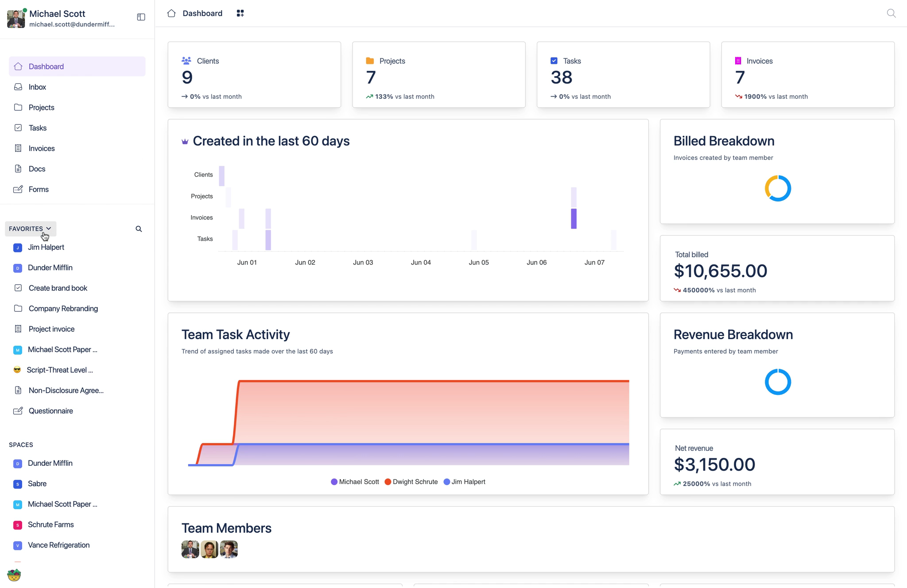Select Jim Halpert from Favorites list
The height and width of the screenshot is (588, 907).
click(46, 247)
